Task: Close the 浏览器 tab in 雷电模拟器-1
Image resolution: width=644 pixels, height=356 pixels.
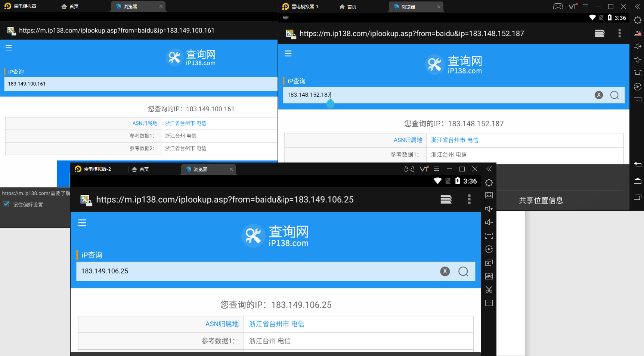Action: [x=439, y=7]
